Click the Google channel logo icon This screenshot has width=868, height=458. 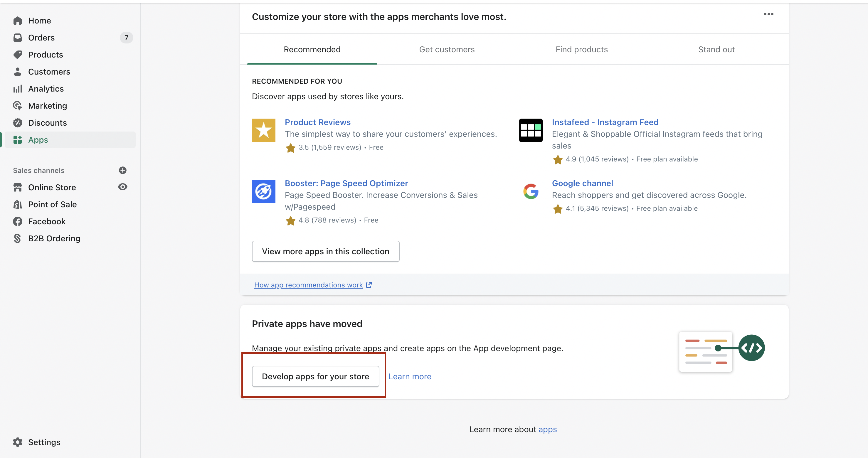click(531, 191)
